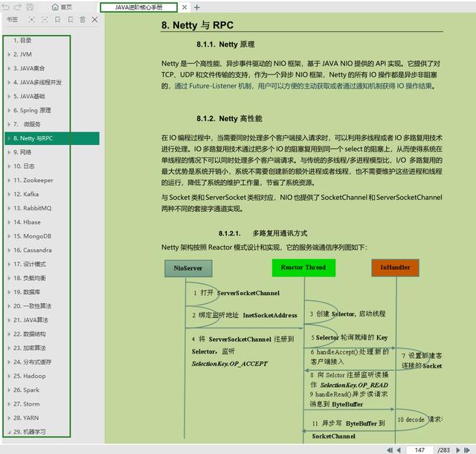Open the 24. 分布式缓存 bookmark
Screen dimensions: 476x454
32,362
